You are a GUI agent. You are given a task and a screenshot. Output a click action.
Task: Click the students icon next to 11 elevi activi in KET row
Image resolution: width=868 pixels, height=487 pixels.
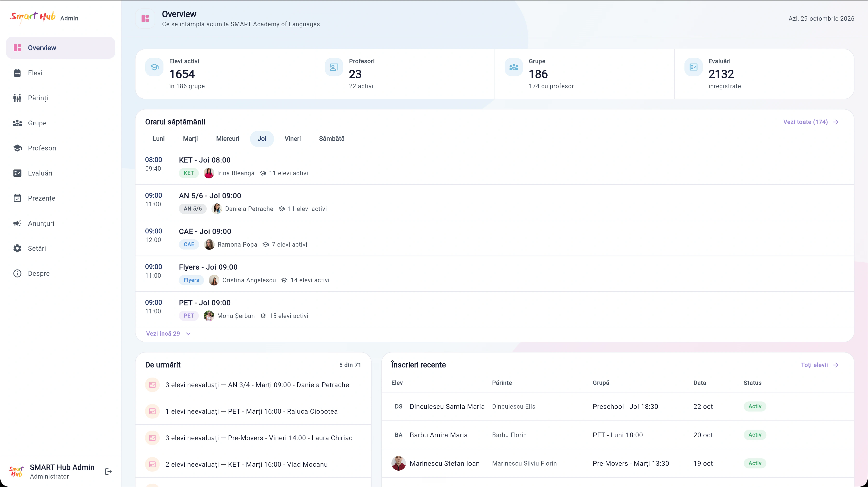click(263, 173)
